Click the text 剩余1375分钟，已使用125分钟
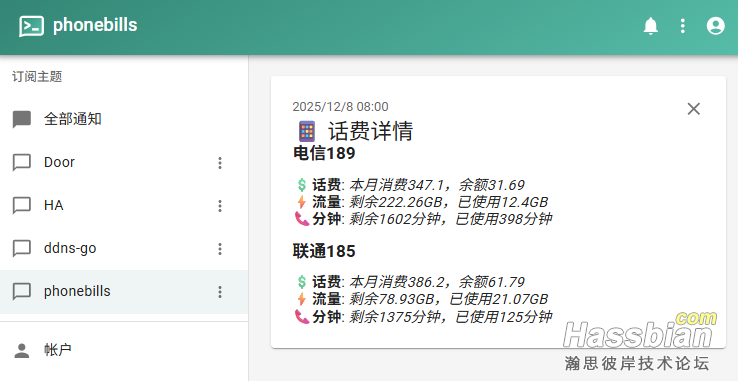Viewport: 738px width, 381px height. 450,316
